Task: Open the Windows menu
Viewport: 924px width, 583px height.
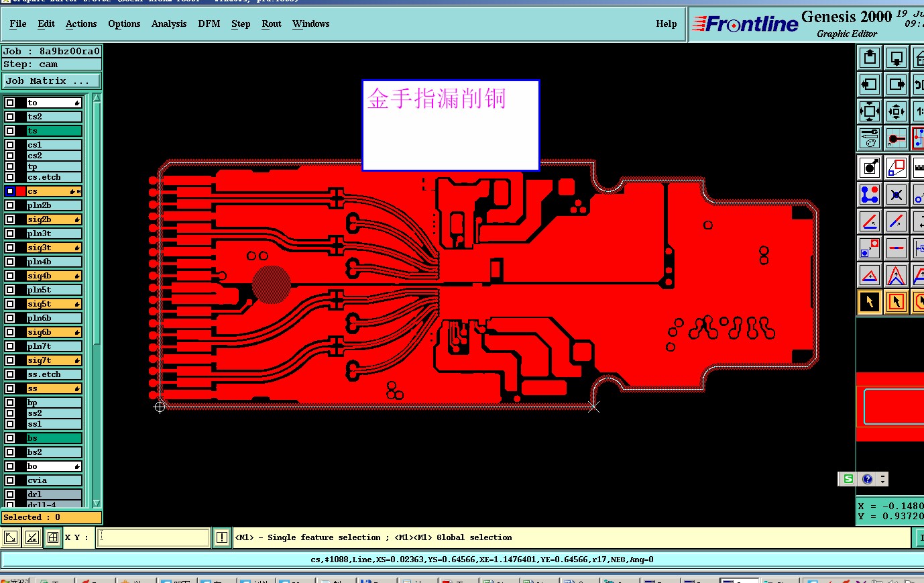Action: tap(311, 23)
